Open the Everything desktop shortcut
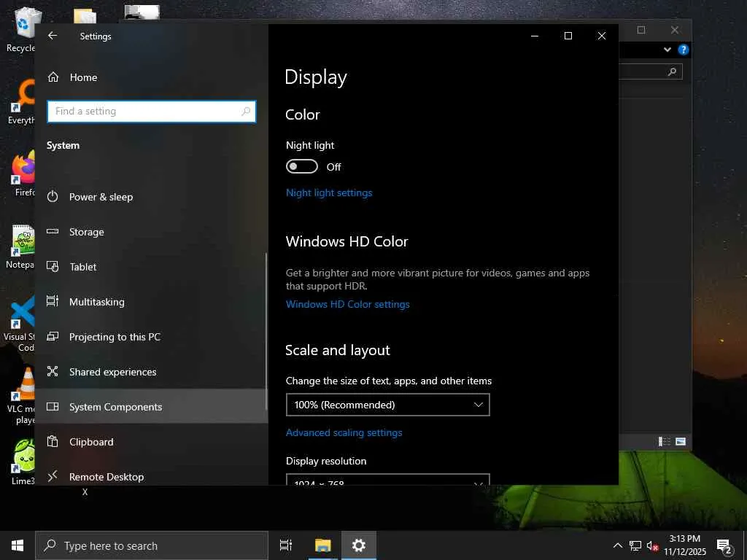747x560 pixels. tap(21, 102)
